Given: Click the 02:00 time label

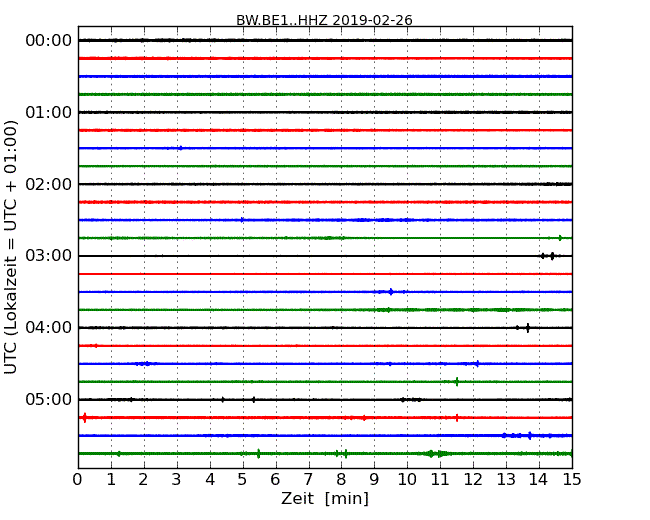Looking at the screenshot, I should tap(49, 184).
